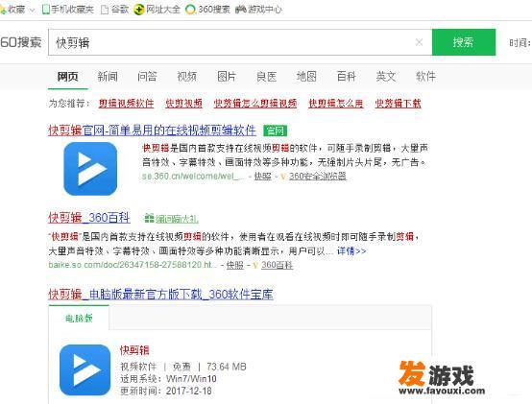Image resolution: width=532 pixels, height=404 pixels.
Task: Open suggested search 快剪辑怎么用
Action: [335, 103]
